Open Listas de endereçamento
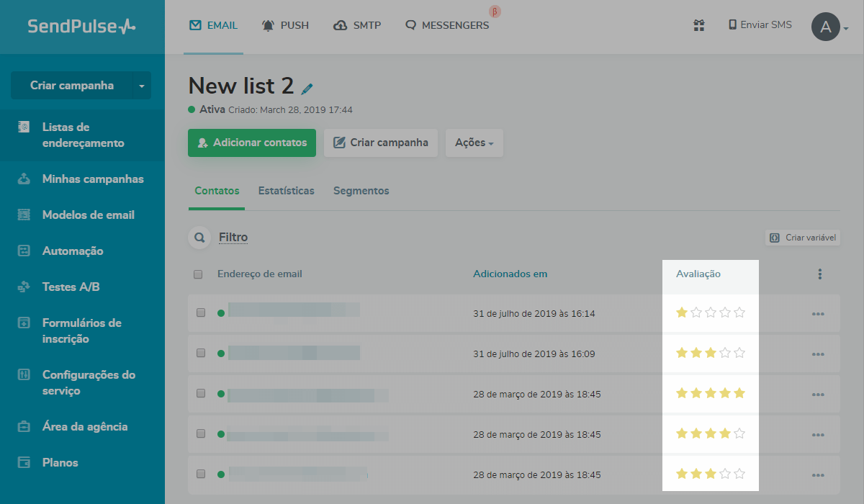The image size is (864, 504). tap(82, 135)
